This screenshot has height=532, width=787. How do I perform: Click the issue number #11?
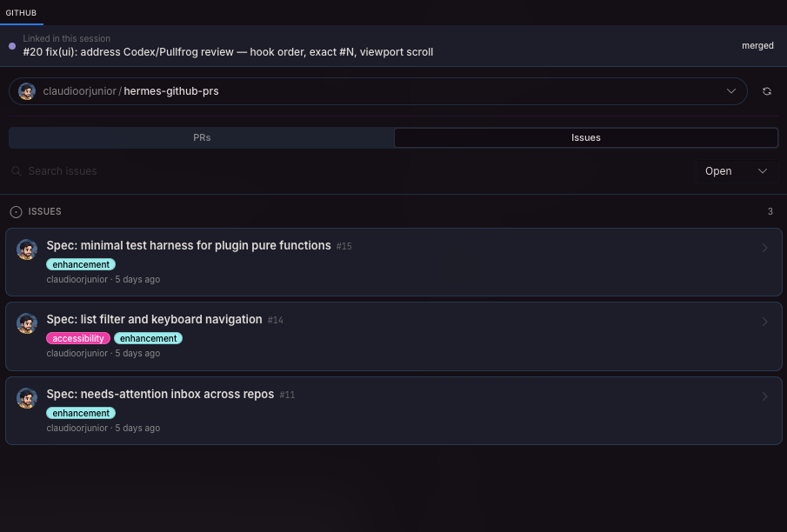coord(287,395)
